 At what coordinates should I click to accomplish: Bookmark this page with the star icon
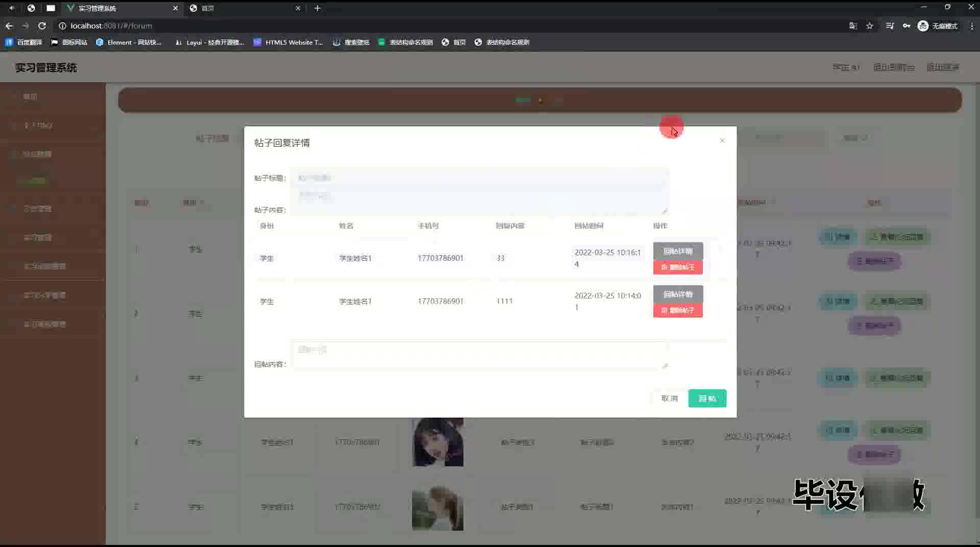click(x=870, y=26)
